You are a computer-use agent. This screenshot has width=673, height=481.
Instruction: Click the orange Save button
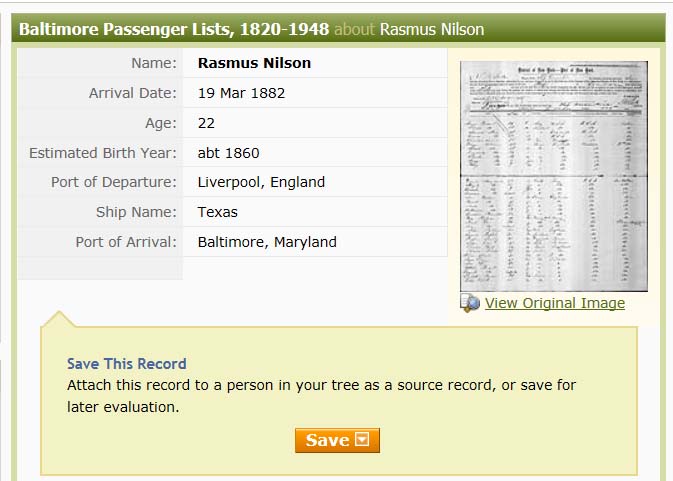pyautogui.click(x=337, y=440)
